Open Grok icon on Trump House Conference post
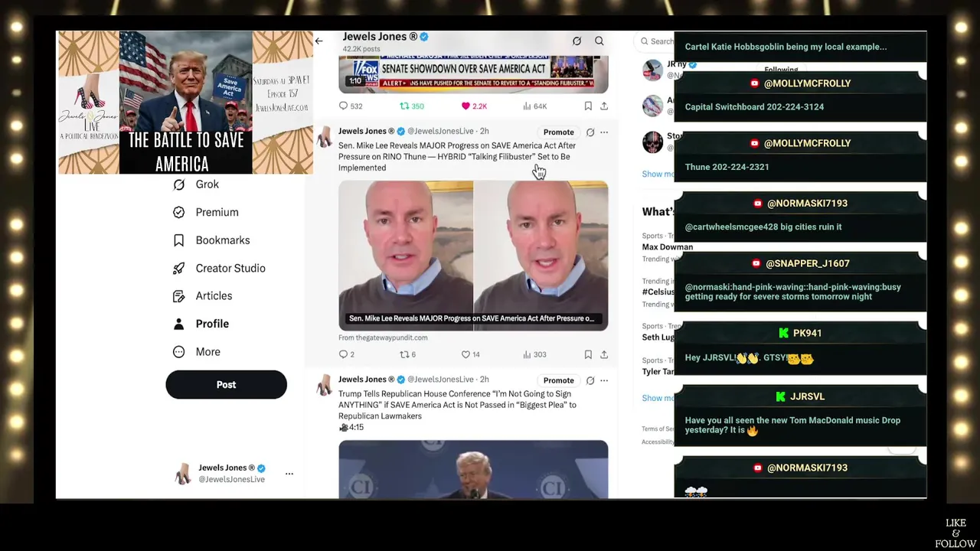This screenshot has width=980, height=551. pos(590,380)
